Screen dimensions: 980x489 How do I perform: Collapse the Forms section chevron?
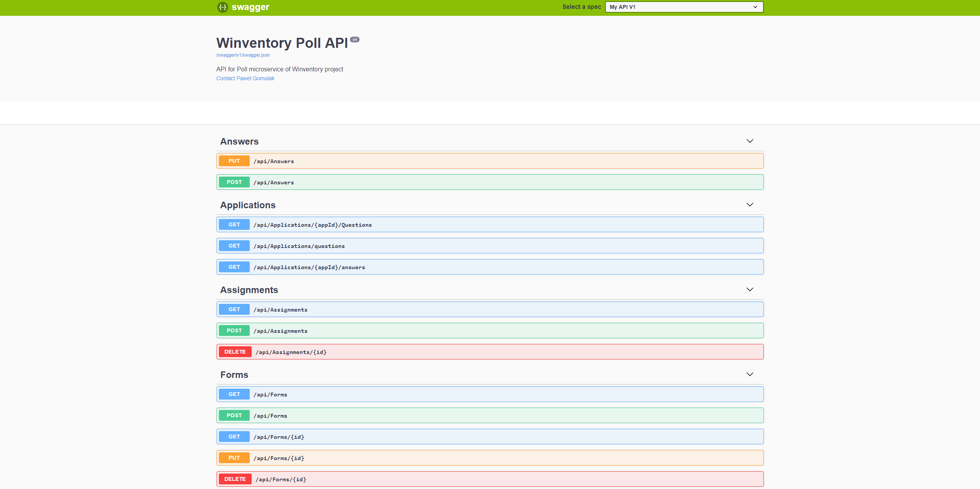coord(750,374)
